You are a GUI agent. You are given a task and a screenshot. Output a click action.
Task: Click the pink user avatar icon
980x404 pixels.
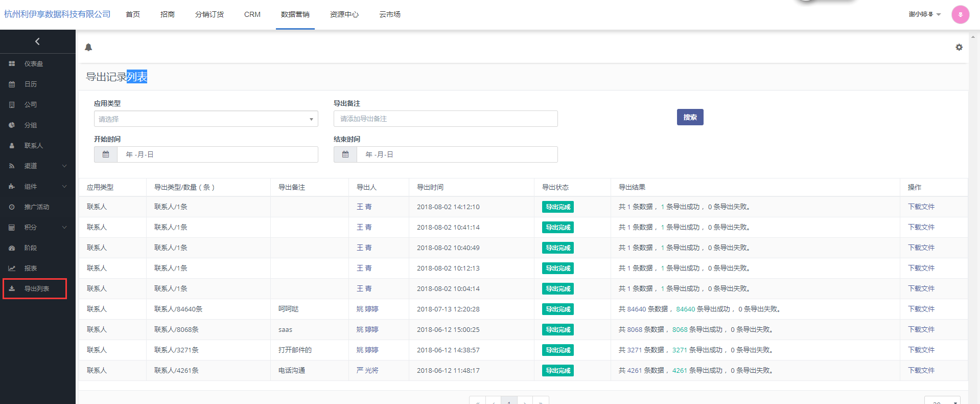(x=960, y=14)
